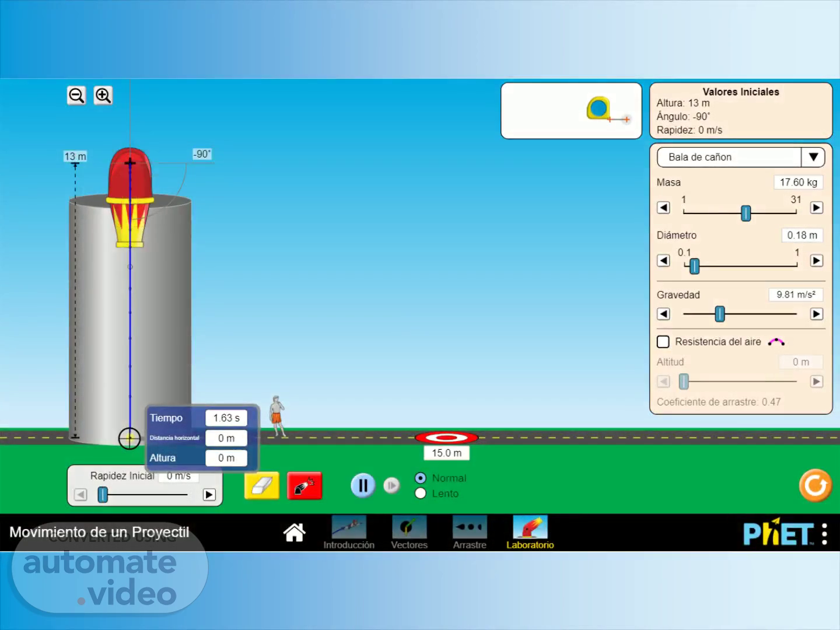Select Normal speed radio button

421,478
